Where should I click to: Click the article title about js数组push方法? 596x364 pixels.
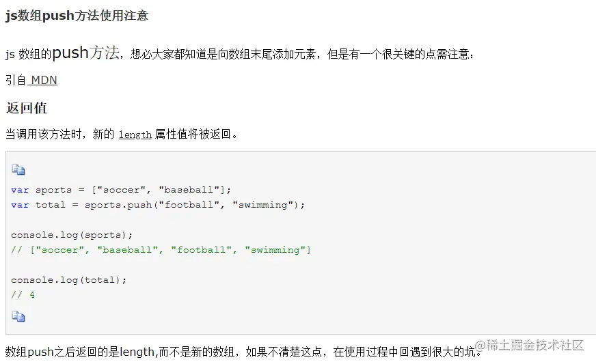(77, 16)
